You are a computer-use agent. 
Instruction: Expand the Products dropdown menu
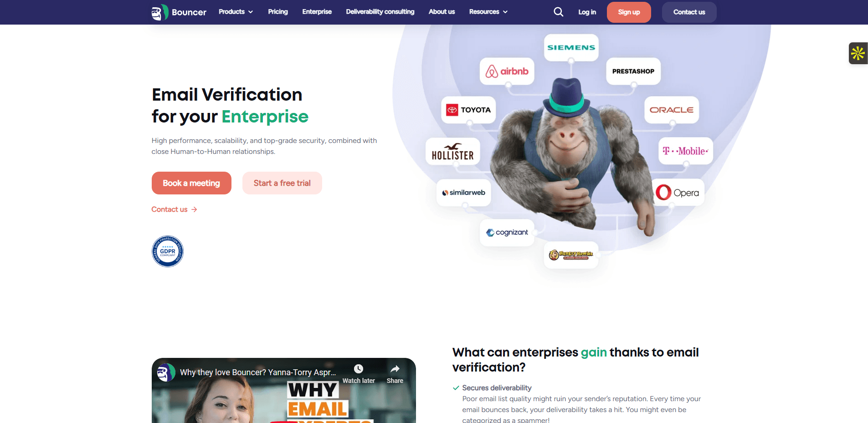(236, 12)
